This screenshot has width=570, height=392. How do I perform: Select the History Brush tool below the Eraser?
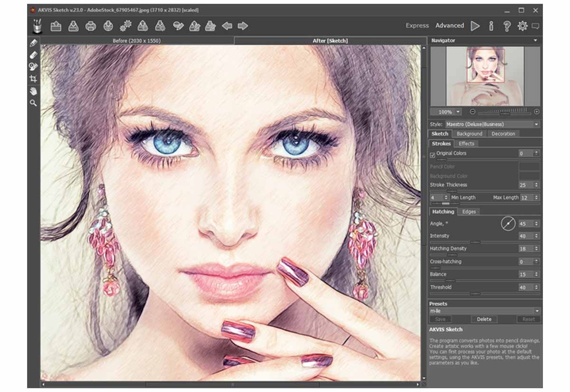[x=33, y=67]
